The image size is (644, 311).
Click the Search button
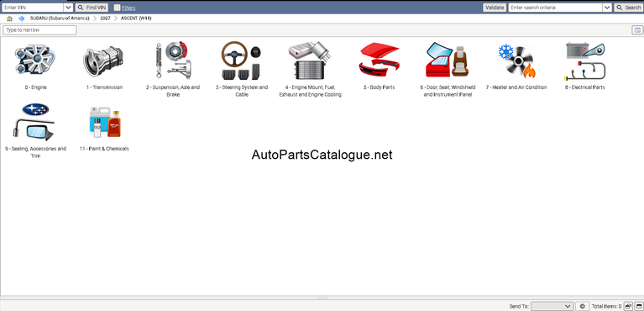coord(628,8)
